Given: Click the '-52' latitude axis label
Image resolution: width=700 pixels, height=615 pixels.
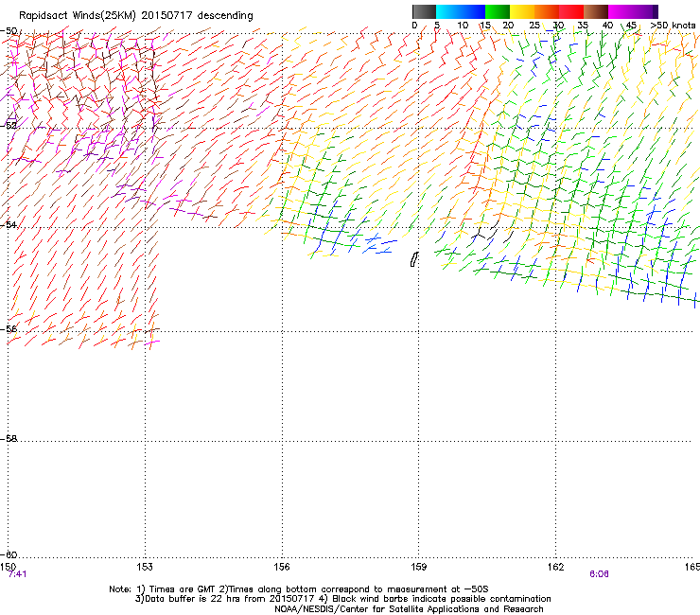Looking at the screenshot, I should 9,126.
